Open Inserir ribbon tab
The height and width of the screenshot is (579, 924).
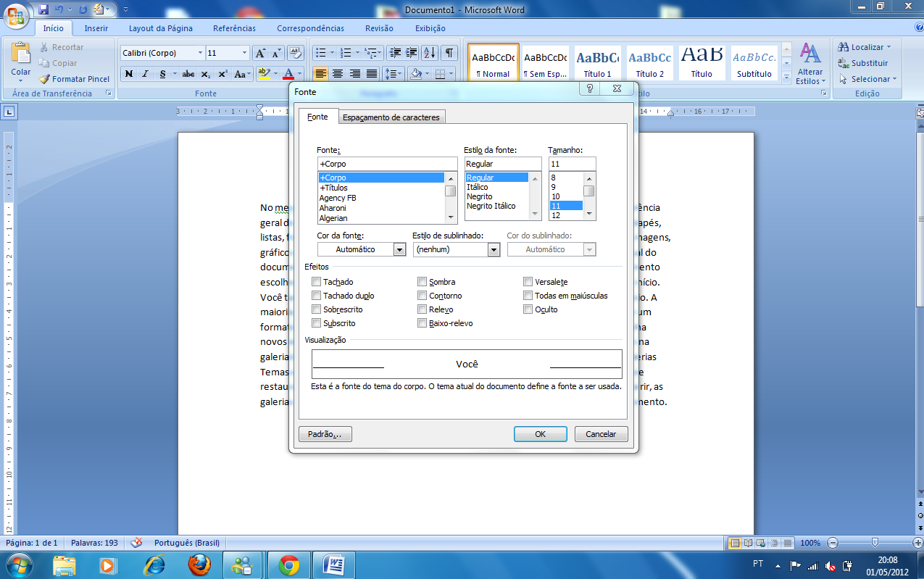tap(96, 28)
